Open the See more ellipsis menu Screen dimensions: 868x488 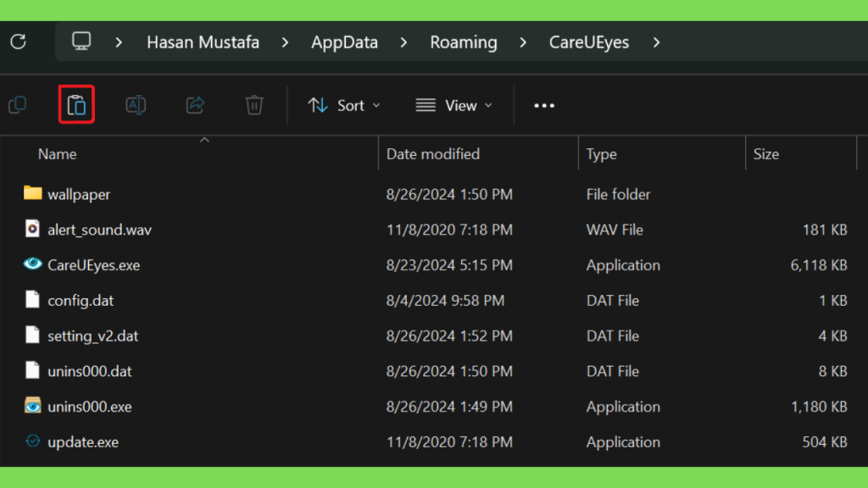click(x=544, y=106)
